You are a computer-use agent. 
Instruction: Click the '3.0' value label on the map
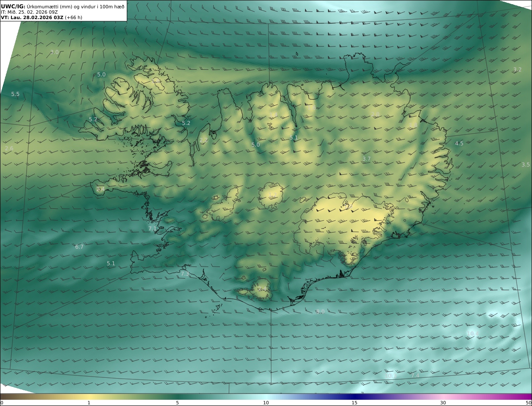point(54,52)
